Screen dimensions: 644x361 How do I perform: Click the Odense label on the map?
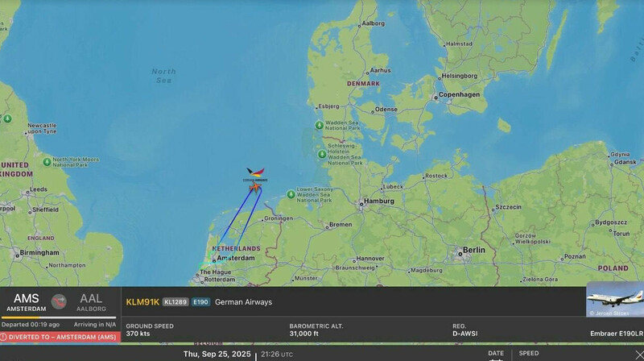point(386,110)
